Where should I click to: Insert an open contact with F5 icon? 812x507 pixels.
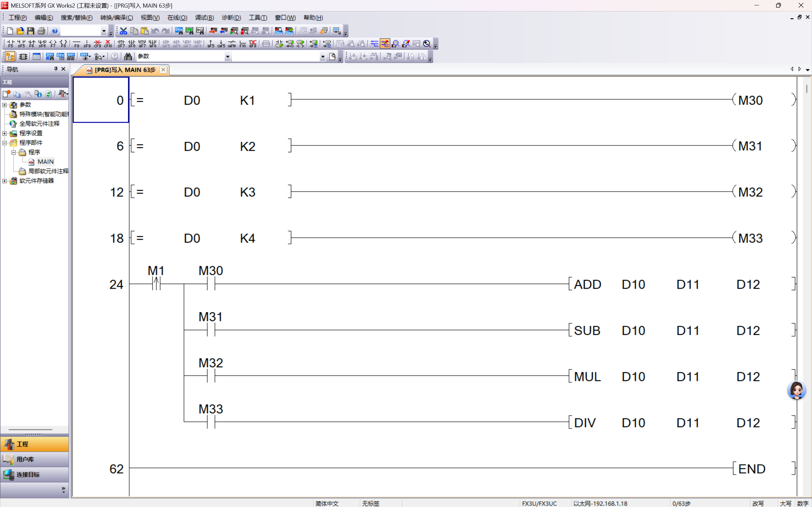tap(10, 43)
